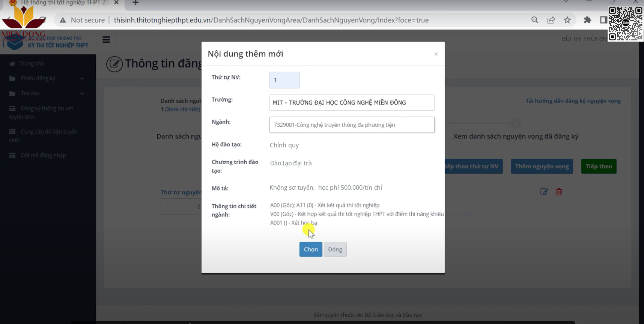Open the Ngành selection field

(352, 125)
